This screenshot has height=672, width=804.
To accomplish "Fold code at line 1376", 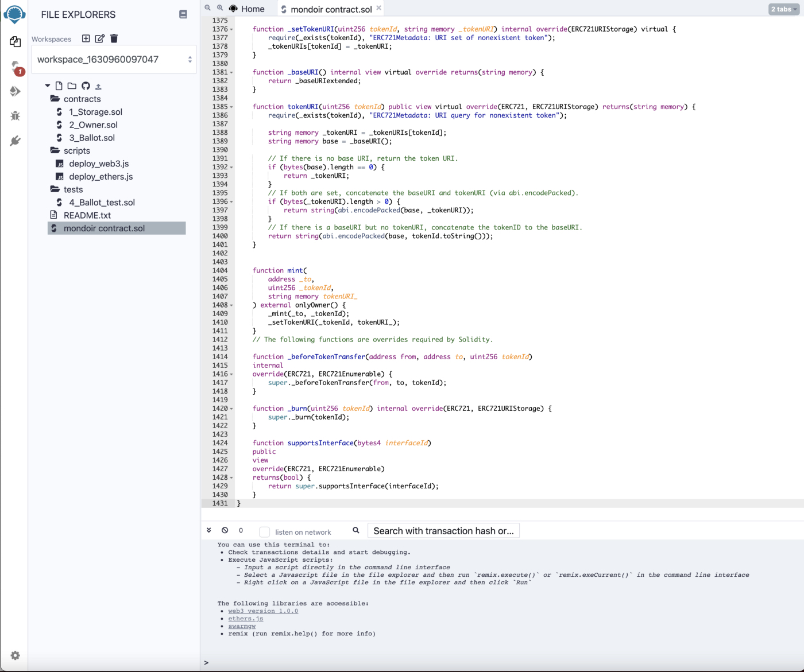I will (x=231, y=29).
